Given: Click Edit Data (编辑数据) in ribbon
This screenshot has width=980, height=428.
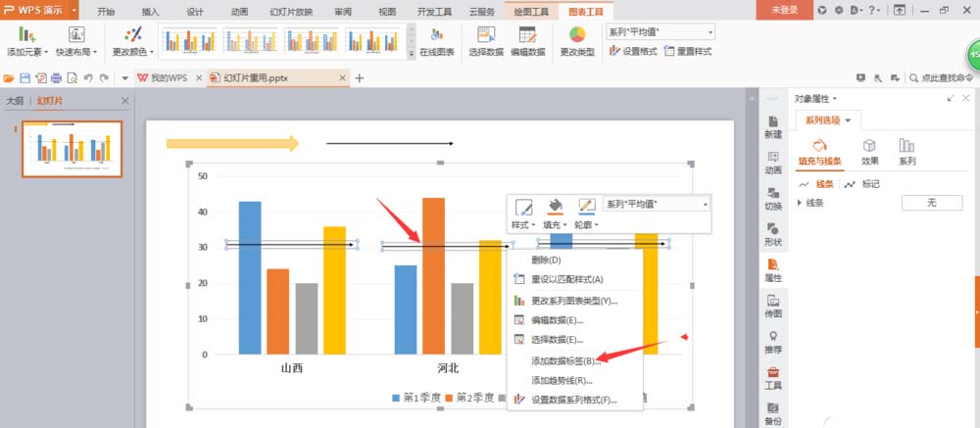Looking at the screenshot, I should [527, 41].
